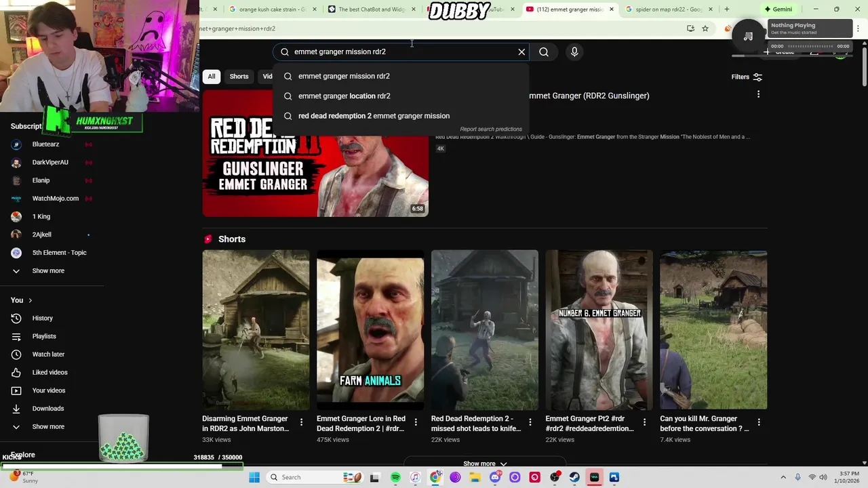Open the menu for the Emmet Granger Pt2 short

644,422
